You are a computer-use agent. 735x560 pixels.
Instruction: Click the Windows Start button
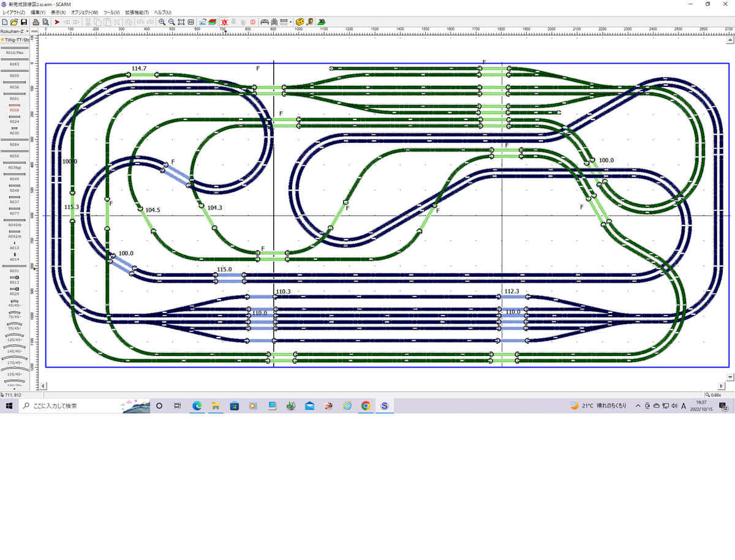[x=9, y=406]
